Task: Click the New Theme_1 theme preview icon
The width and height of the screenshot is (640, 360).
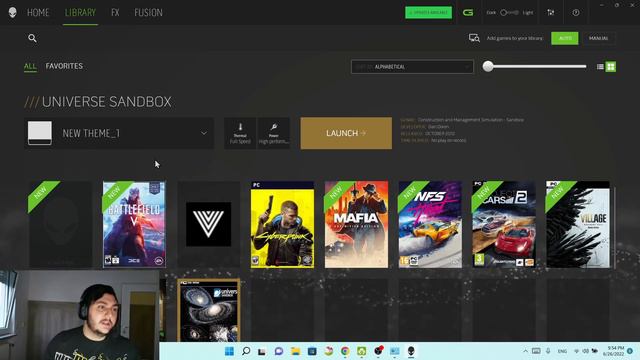Action: click(40, 133)
